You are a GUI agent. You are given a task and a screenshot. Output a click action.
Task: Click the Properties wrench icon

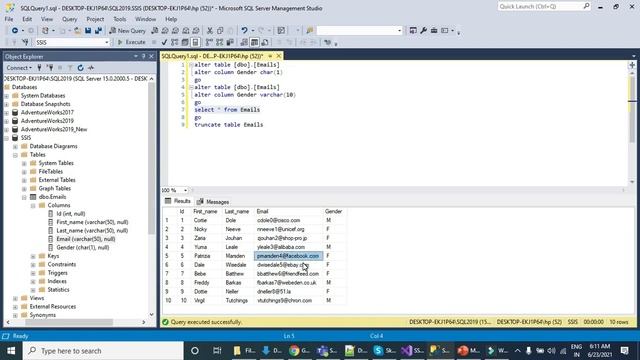(x=424, y=31)
